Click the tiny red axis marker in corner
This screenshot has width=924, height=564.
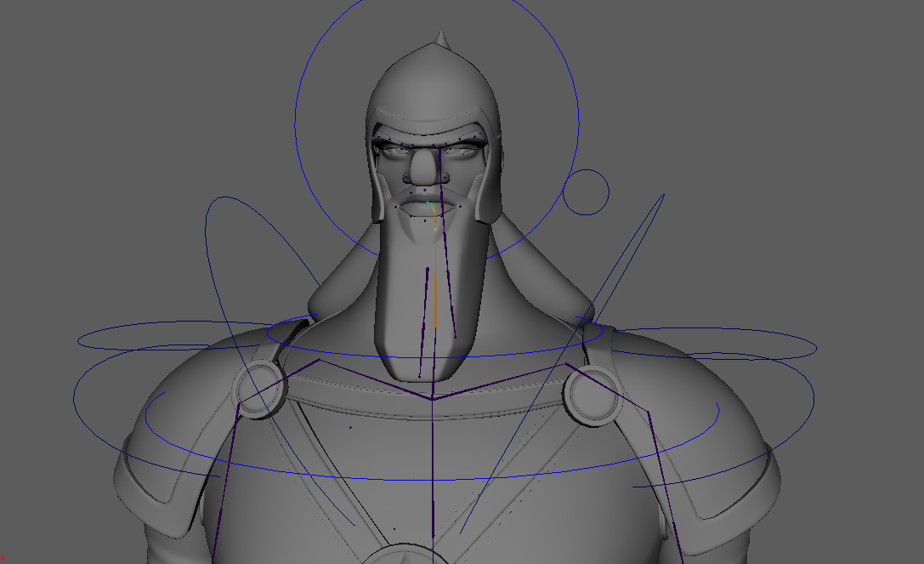point(3,558)
